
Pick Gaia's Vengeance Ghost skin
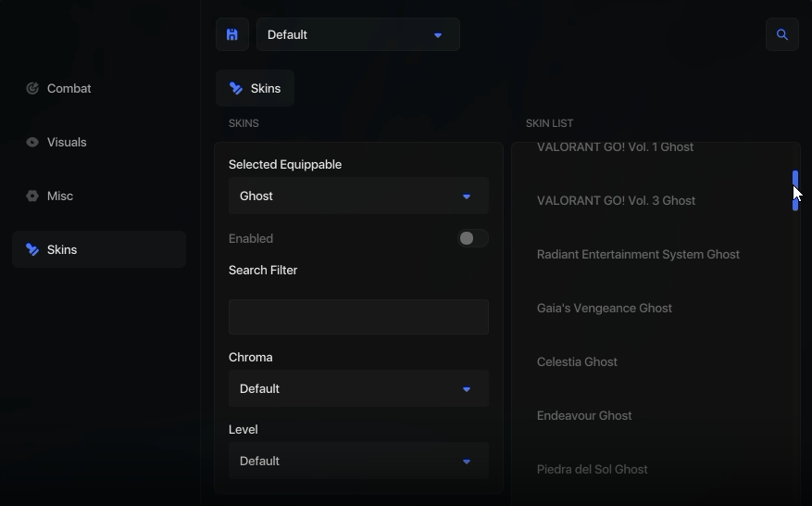(x=605, y=309)
